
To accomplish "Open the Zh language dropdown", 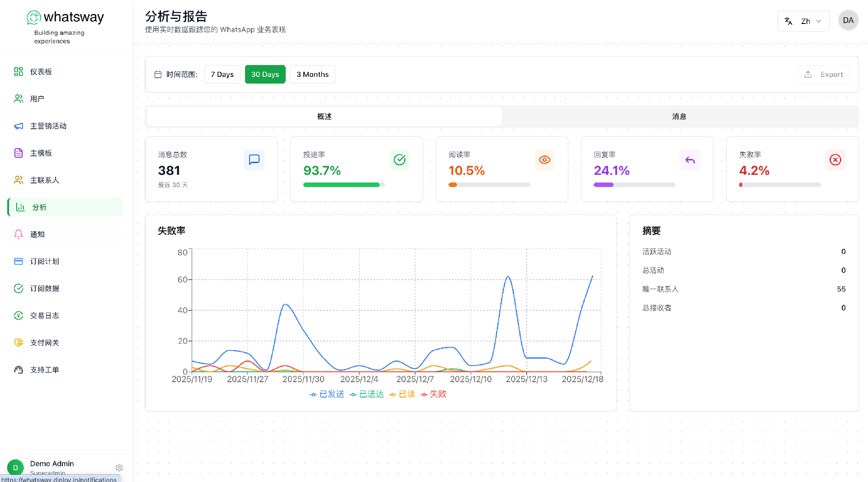I will click(x=803, y=21).
